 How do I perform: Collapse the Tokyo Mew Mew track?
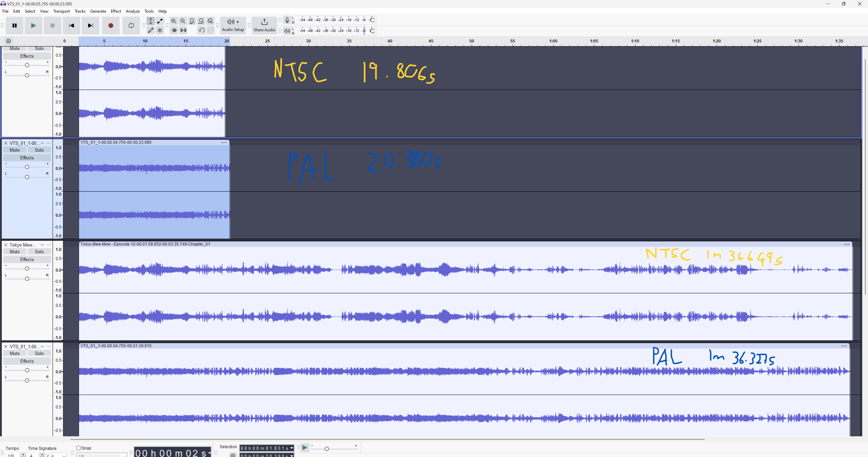click(x=42, y=245)
